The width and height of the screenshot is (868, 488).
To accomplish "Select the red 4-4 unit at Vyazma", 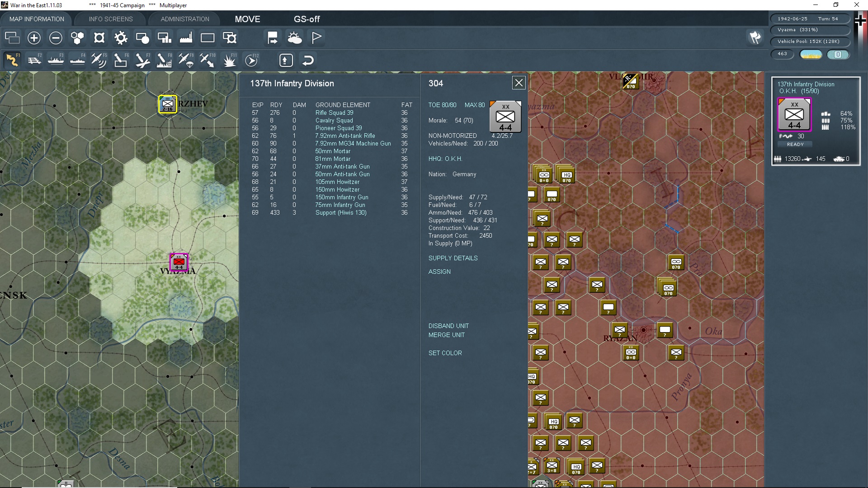I will (x=179, y=262).
